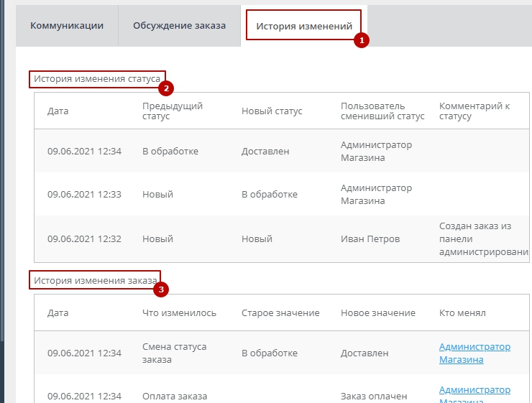Click the red badge numbered 3
Viewport: 532px width, 403px height.
(x=162, y=290)
